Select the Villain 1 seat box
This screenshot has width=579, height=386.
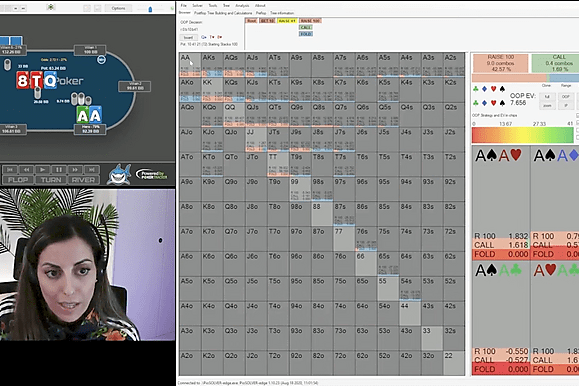[90, 50]
